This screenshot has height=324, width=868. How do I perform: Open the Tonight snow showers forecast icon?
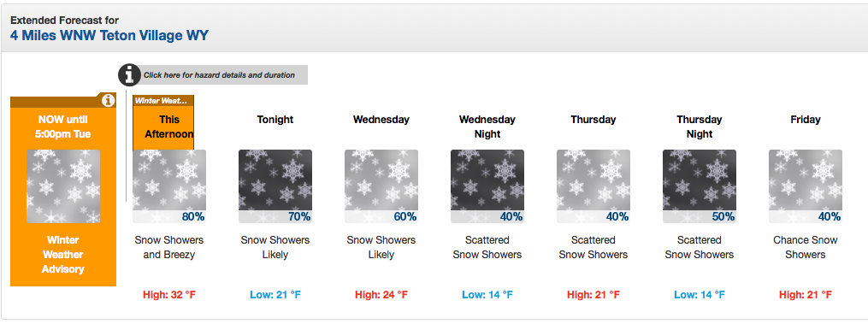click(275, 186)
